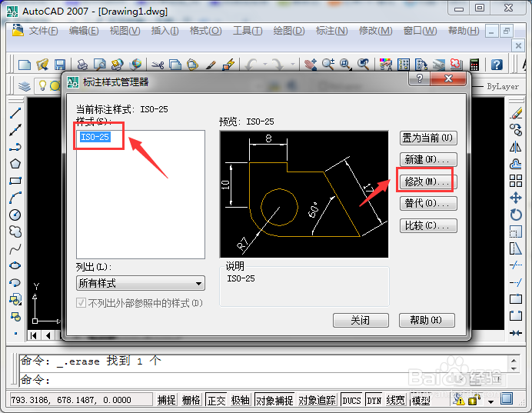Open the 格式(O) menu
The height and width of the screenshot is (413, 532).
pyautogui.click(x=205, y=31)
